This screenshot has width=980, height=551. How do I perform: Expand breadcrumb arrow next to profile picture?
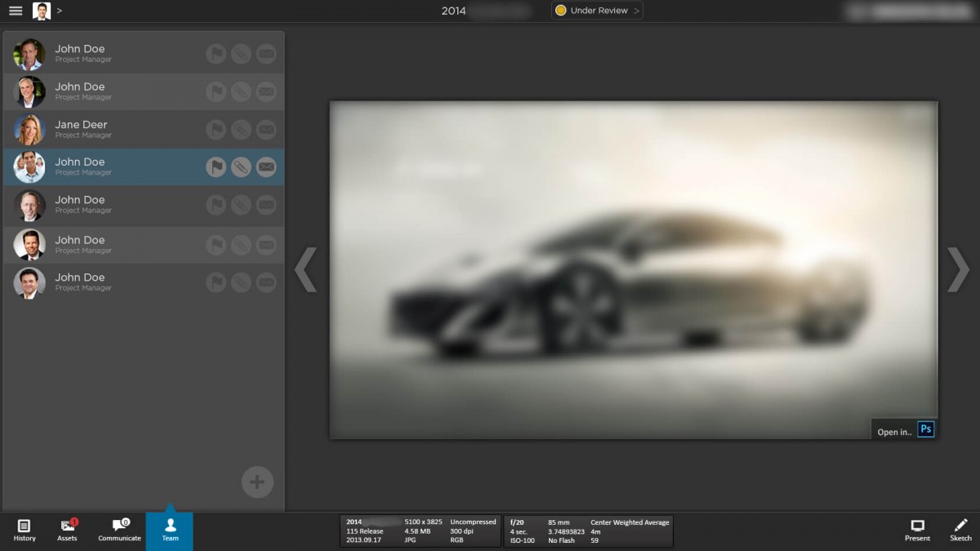60,11
